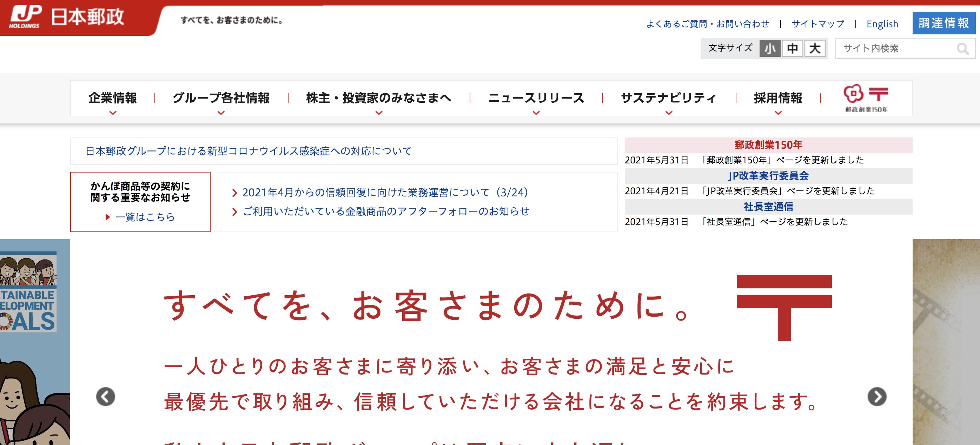980x445 pixels.
Task: Expand the chevron under 企業情報
Action: pyautogui.click(x=113, y=113)
